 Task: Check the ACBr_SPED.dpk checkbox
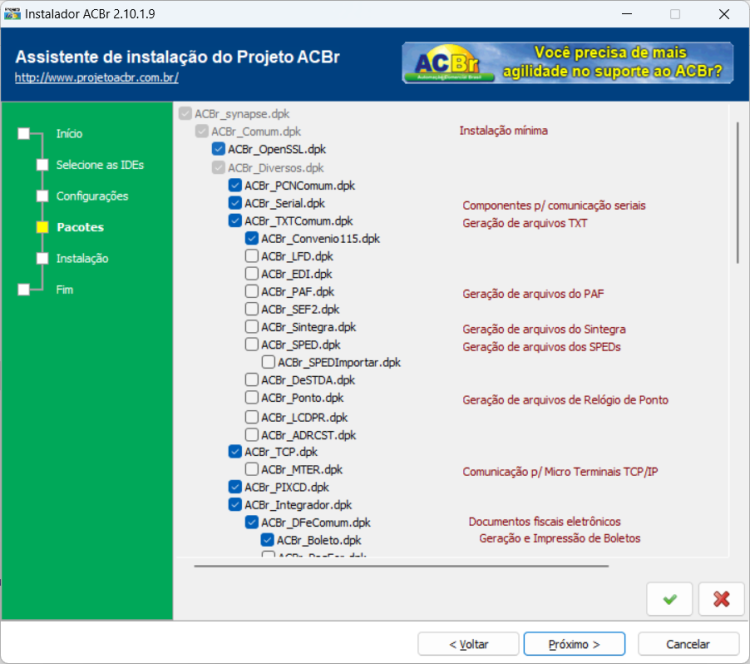[252, 344]
